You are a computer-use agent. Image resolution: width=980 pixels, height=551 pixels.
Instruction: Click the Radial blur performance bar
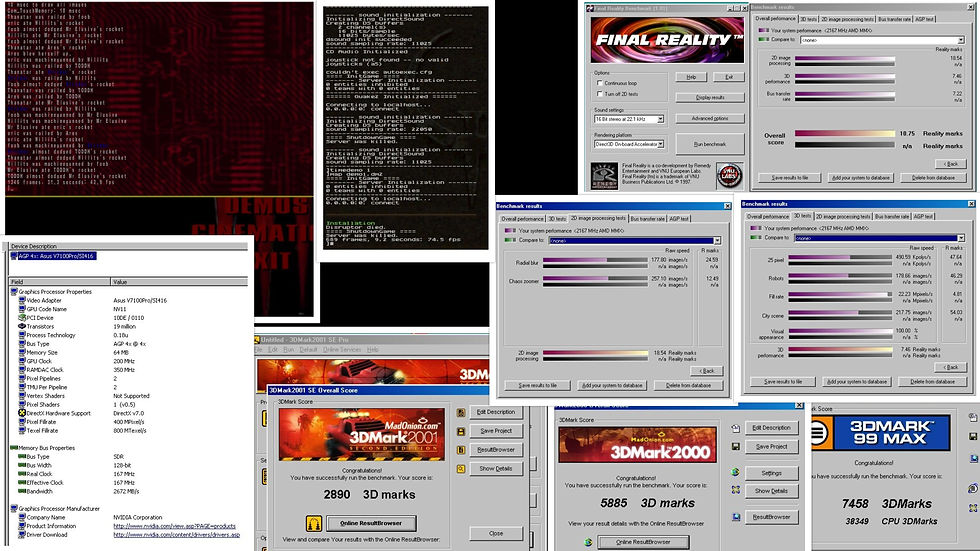tap(595, 260)
